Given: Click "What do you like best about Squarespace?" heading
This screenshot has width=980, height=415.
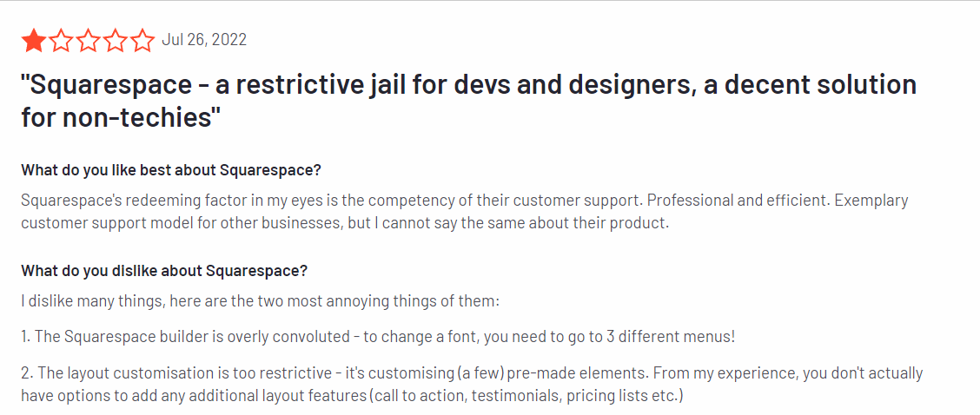Looking at the screenshot, I should [171, 169].
